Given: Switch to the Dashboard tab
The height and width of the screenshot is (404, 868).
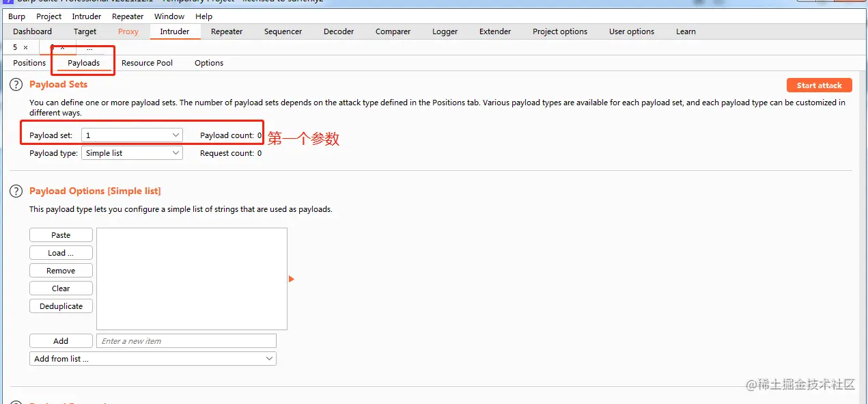Looking at the screenshot, I should tap(32, 31).
